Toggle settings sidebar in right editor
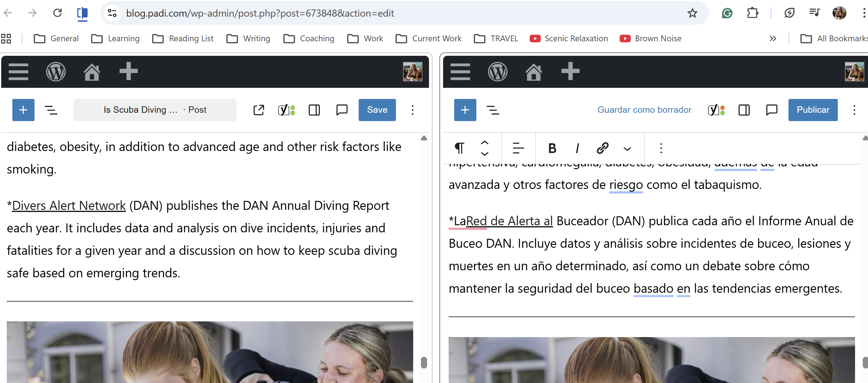This screenshot has height=383, width=868. (x=744, y=110)
